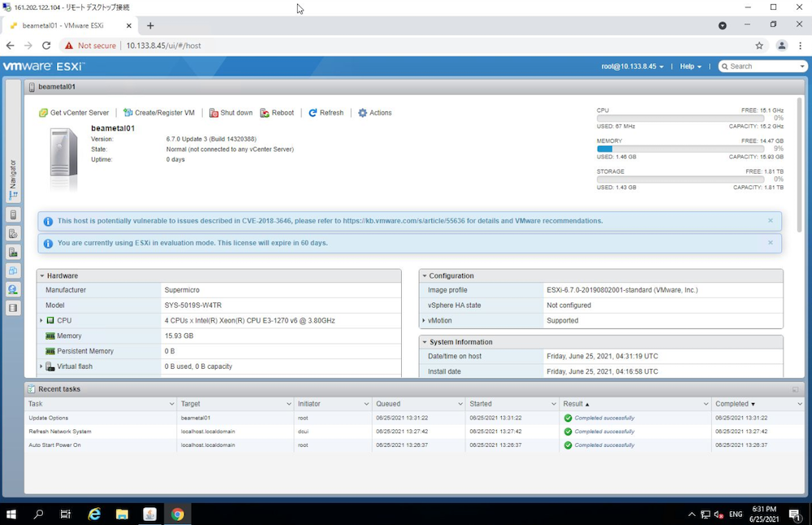
Task: Dismiss the CVE-2018-3646 vulnerability warning
Action: (771, 221)
